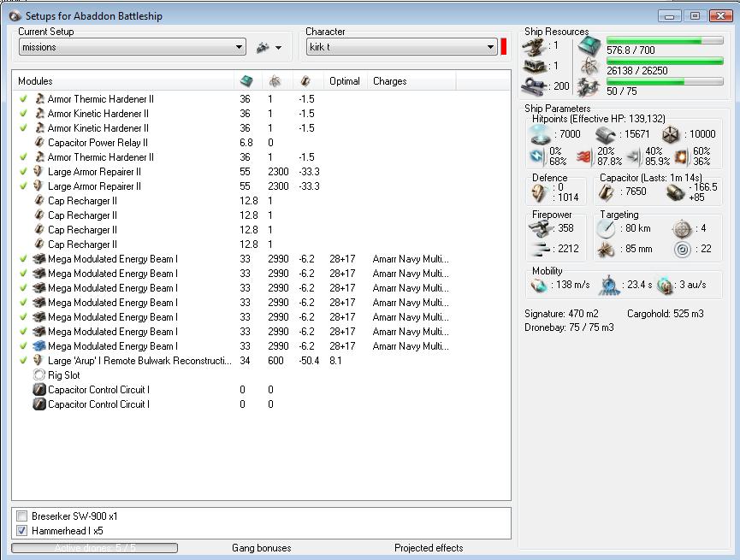The height and width of the screenshot is (560, 740).
Task: Click the align time icon showing 23.4 s
Action: [x=609, y=285]
